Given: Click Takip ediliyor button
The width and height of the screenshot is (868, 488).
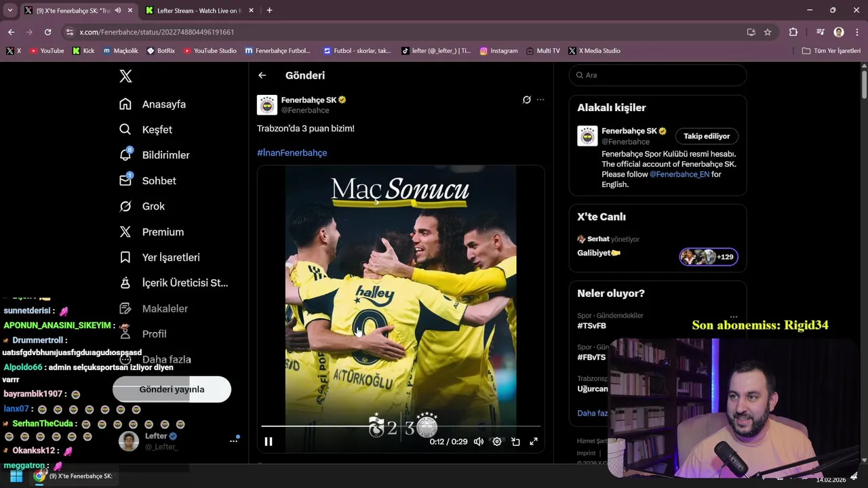Looking at the screenshot, I should (x=707, y=136).
